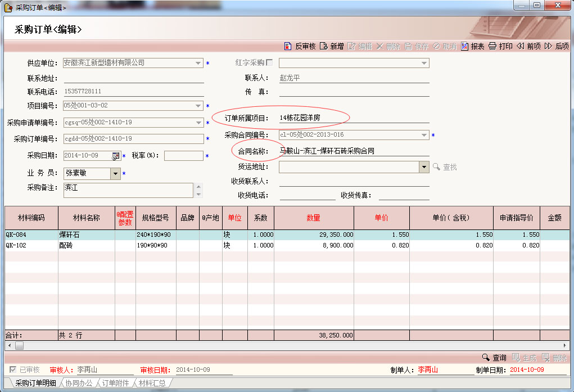Go to next record with 后项
574x392 pixels.
[x=549, y=46]
